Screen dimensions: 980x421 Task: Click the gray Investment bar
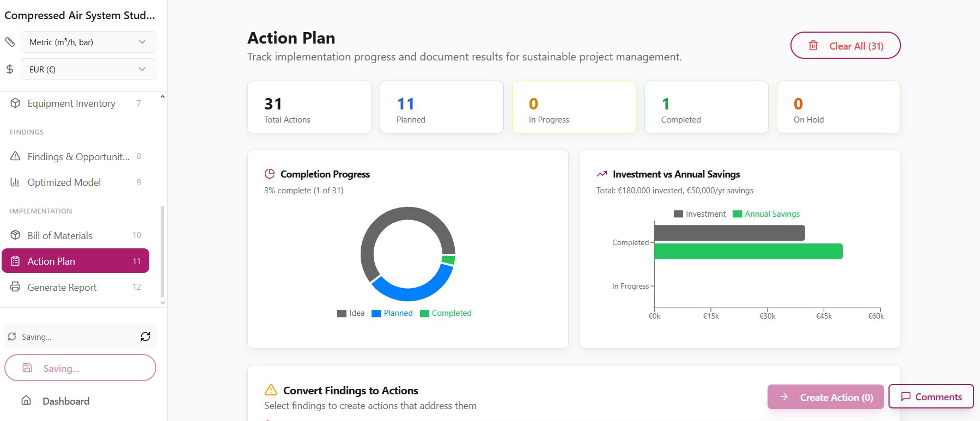click(x=729, y=233)
